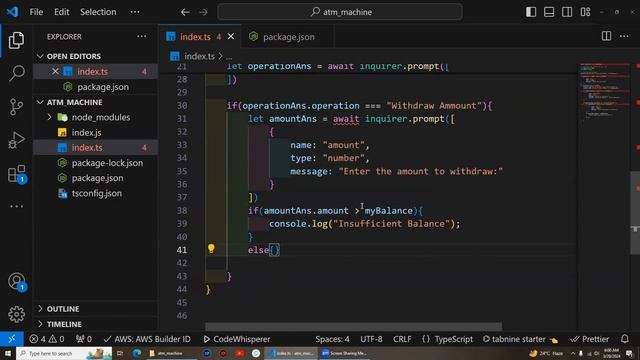640x360 pixels.
Task: Switch to the package.json tab
Action: pos(288,37)
